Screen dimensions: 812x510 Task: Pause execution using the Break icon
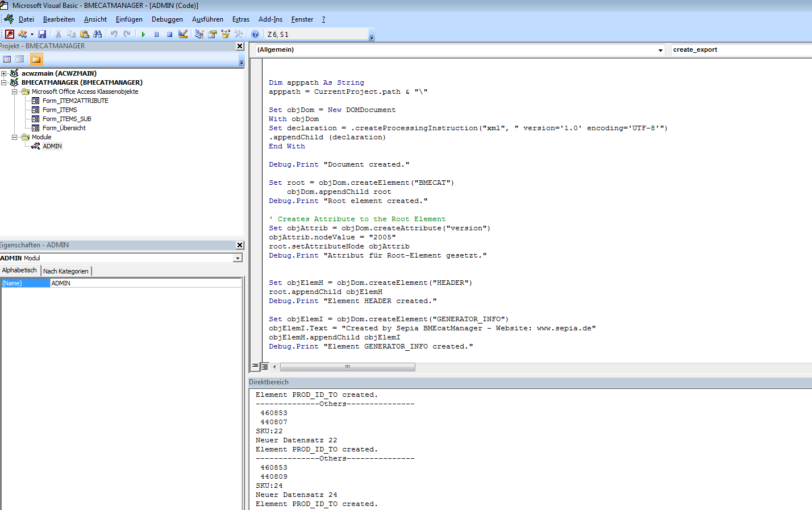point(156,34)
